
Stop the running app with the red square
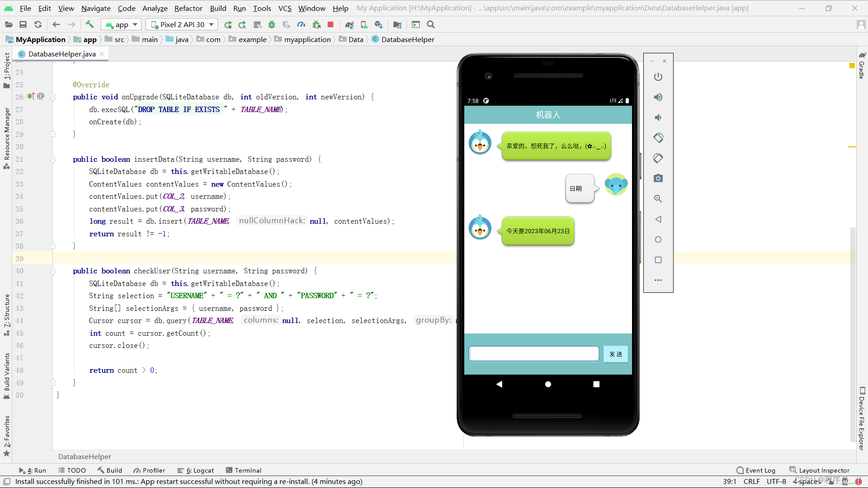pyautogui.click(x=330, y=24)
